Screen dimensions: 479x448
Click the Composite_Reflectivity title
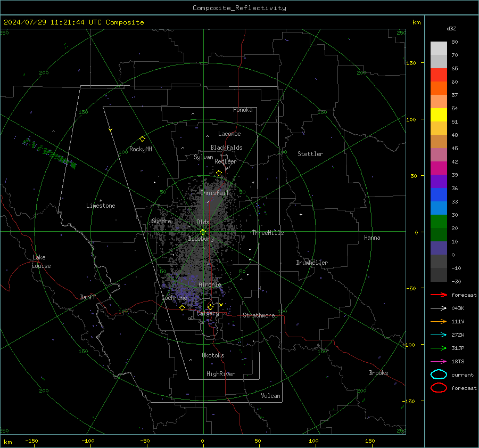[240, 8]
